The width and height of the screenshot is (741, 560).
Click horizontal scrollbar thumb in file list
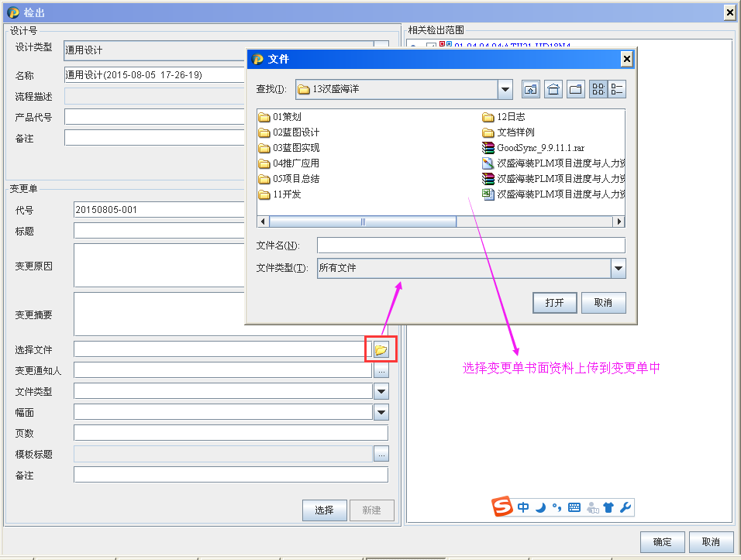[363, 222]
